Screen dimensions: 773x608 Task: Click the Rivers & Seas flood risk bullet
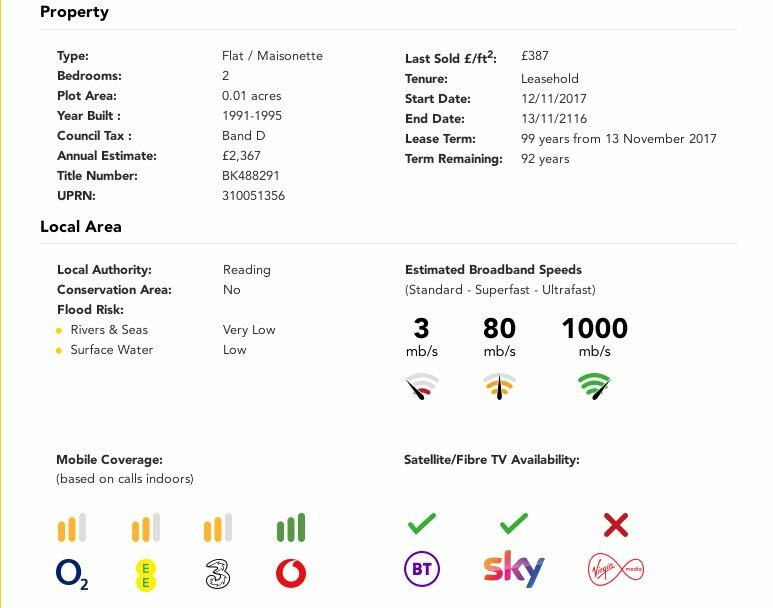coord(60,330)
